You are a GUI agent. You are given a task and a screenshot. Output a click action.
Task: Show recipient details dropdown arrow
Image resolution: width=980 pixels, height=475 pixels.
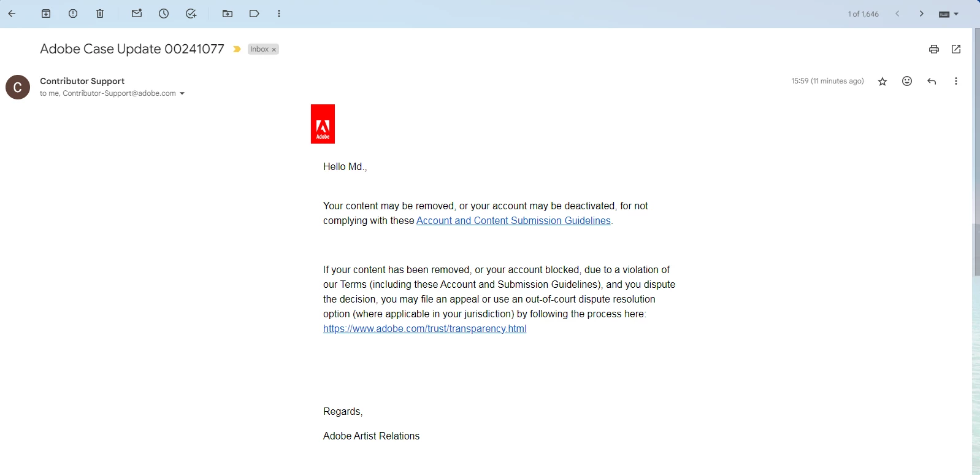coord(182,94)
